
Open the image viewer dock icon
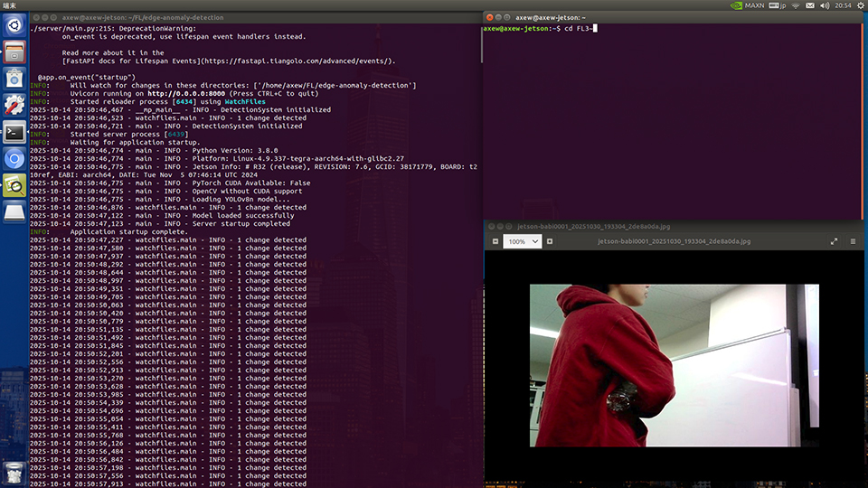coord(14,186)
